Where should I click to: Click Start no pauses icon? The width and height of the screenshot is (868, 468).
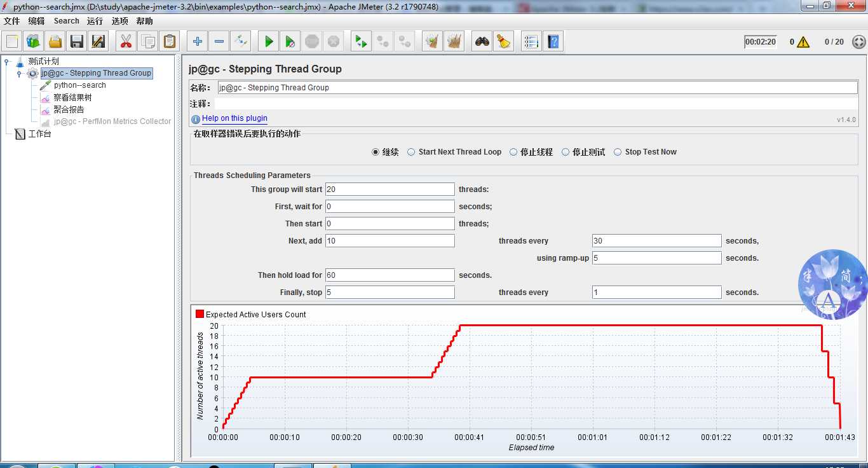click(x=290, y=42)
